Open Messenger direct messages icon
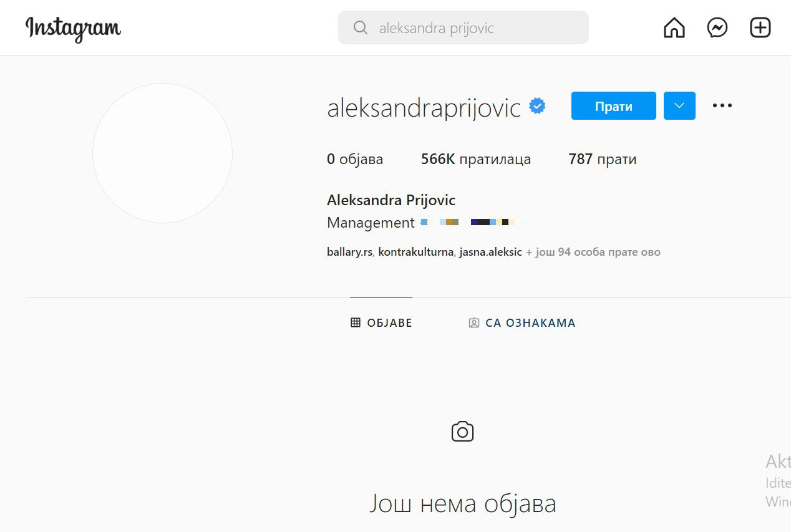791x532 pixels. (717, 27)
